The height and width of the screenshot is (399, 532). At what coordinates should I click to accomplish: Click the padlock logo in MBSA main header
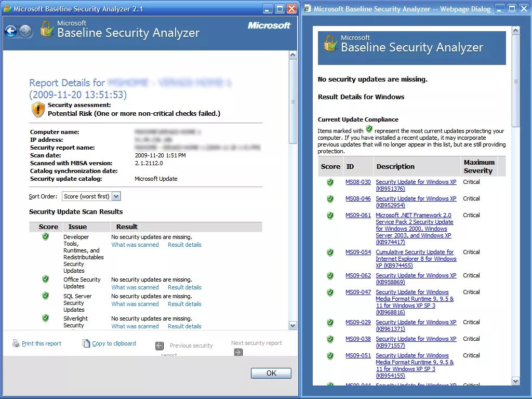47,29
